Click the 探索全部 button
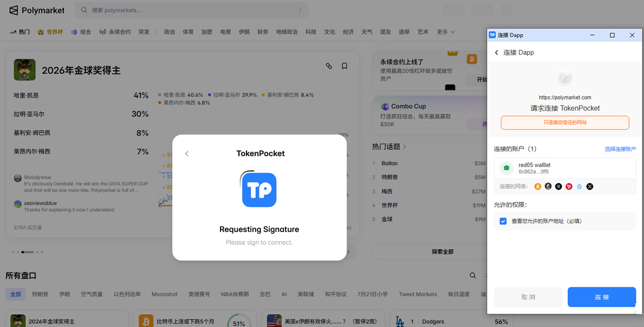Screen dimensions: 644x327 tap(443, 252)
